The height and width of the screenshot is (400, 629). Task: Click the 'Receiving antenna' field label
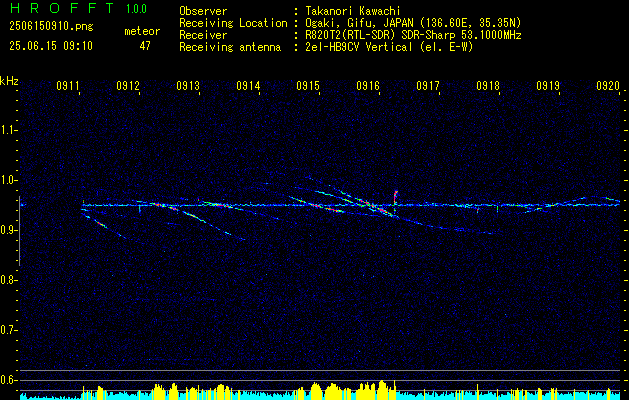pyautogui.click(x=230, y=47)
